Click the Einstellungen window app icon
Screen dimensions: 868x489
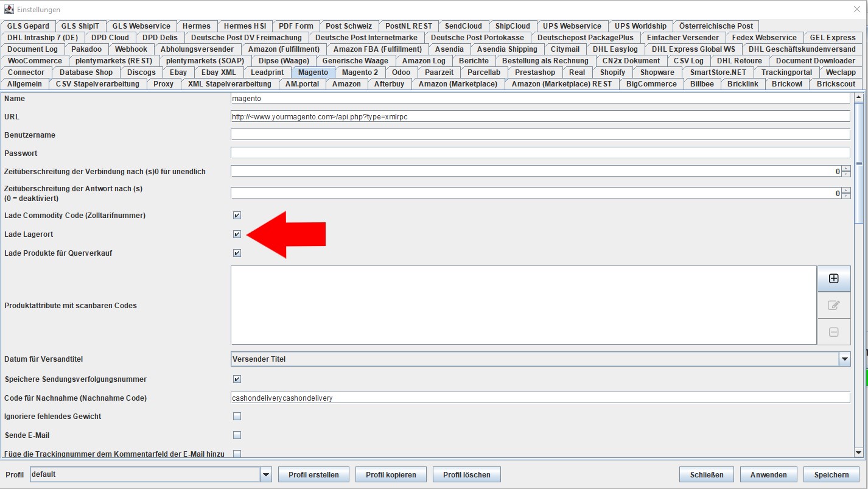9,9
